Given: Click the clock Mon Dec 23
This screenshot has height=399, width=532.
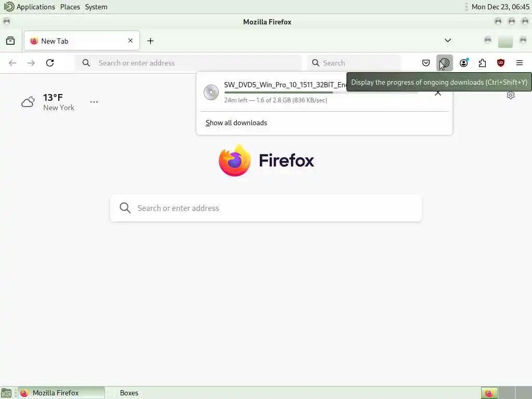Looking at the screenshot, I should click(x=500, y=7).
